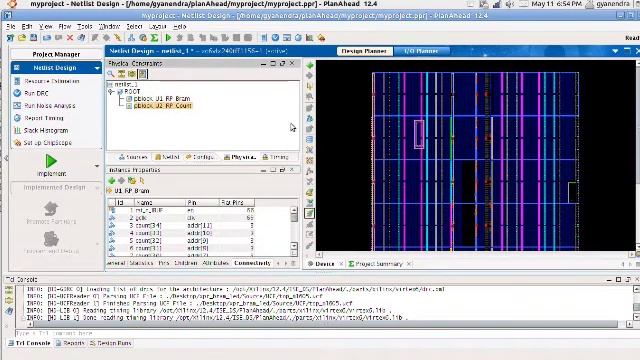Click the new project icon at toolbar start
640x360 pixels.
point(10,38)
